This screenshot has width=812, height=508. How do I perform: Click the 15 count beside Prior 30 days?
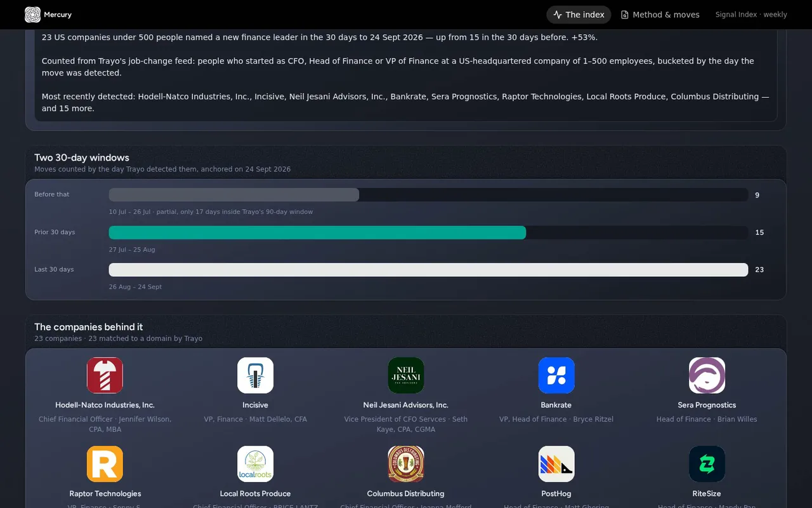759,232
